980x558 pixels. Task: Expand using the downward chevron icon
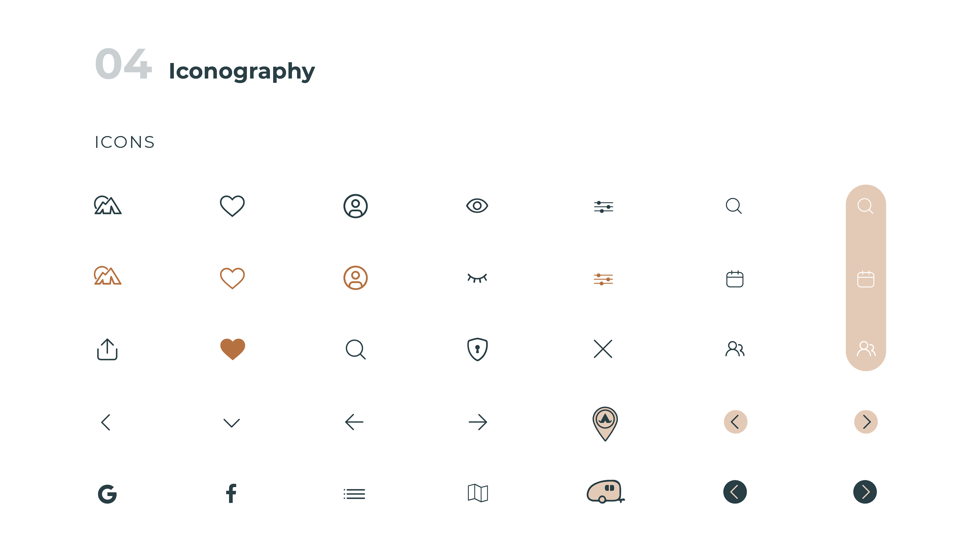tap(231, 423)
